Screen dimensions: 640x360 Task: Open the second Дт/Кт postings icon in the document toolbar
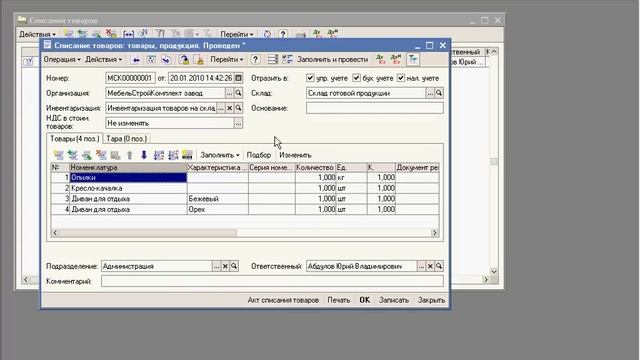(x=396, y=60)
